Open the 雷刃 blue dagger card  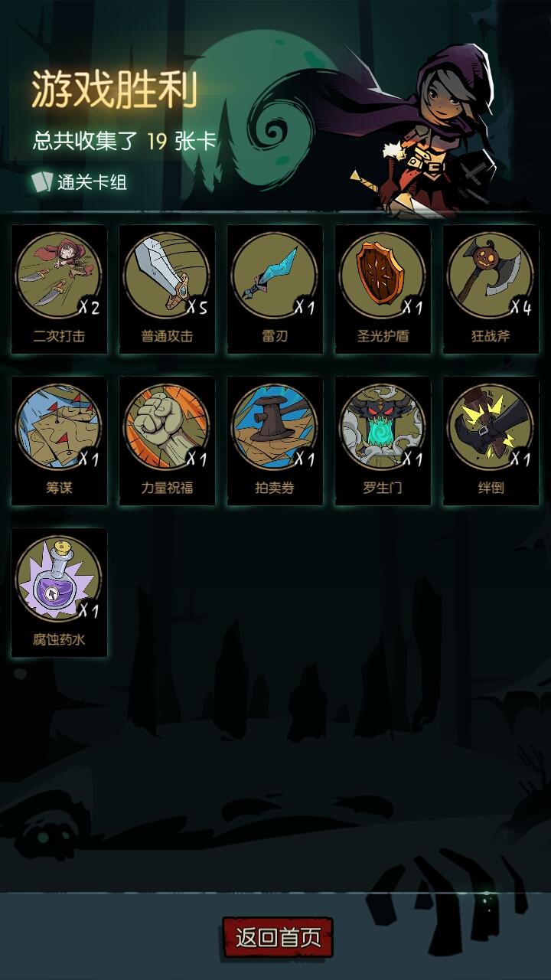coord(275,289)
